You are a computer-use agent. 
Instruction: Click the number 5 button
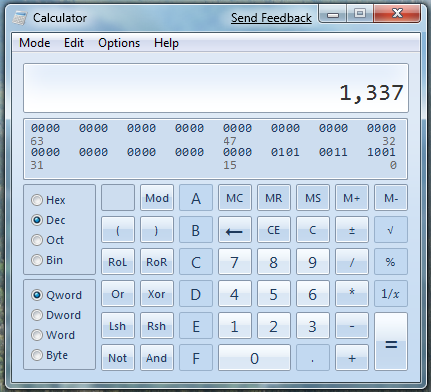click(x=274, y=294)
